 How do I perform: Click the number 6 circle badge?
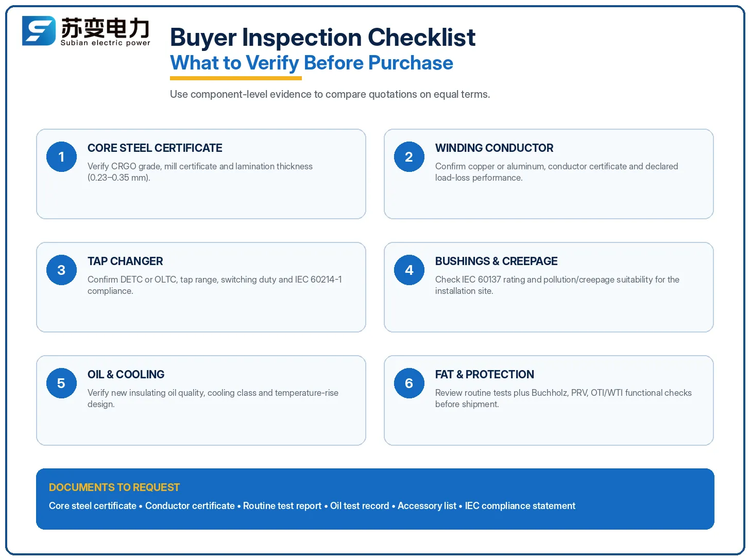coord(409,383)
